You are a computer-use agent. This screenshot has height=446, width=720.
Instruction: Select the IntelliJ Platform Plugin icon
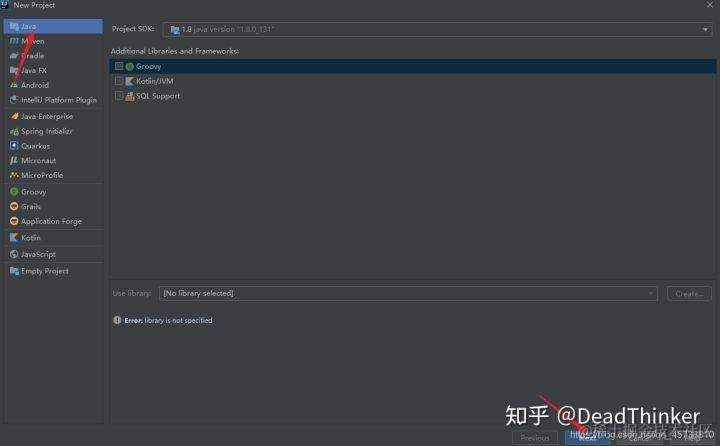pyautogui.click(x=14, y=100)
